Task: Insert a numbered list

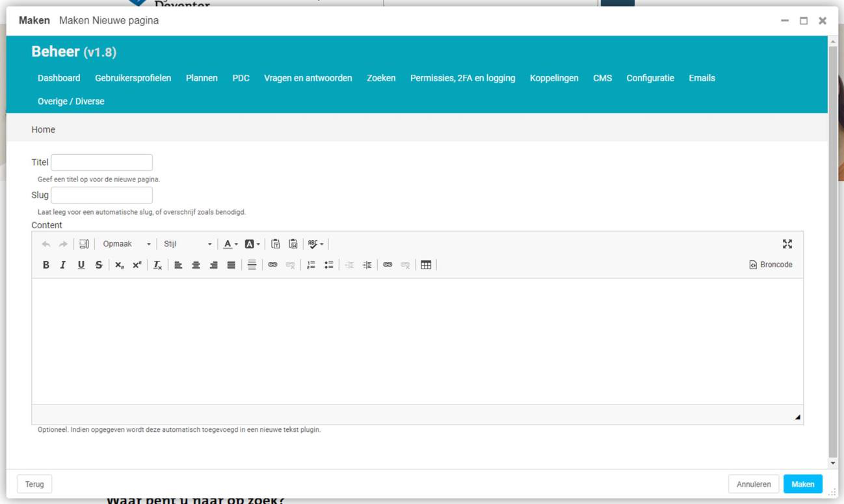Action: 311,265
